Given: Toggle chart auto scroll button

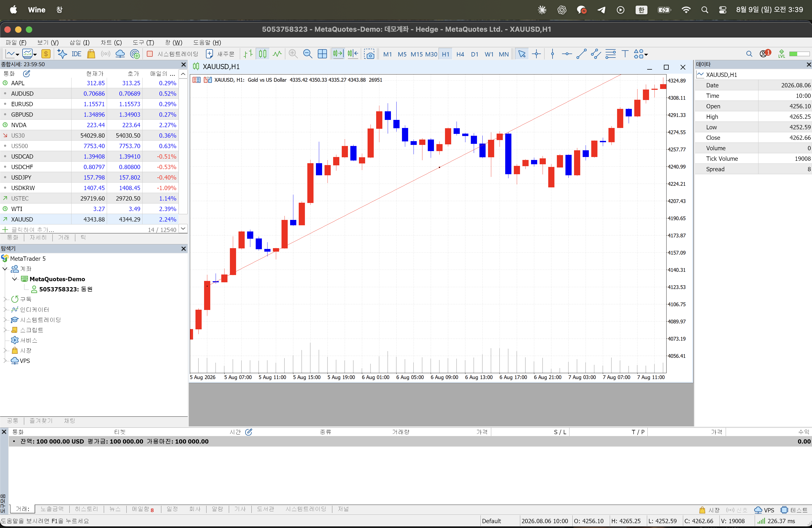Looking at the screenshot, I should tap(338, 54).
